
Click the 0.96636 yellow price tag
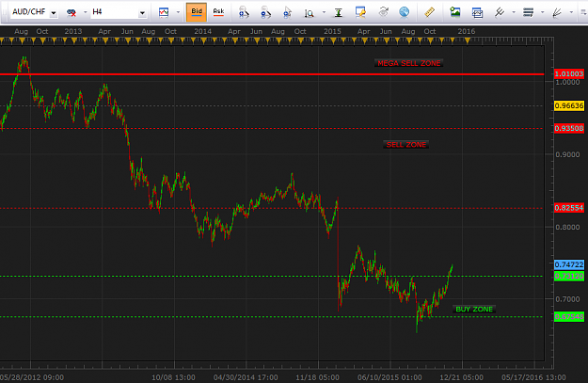click(569, 105)
